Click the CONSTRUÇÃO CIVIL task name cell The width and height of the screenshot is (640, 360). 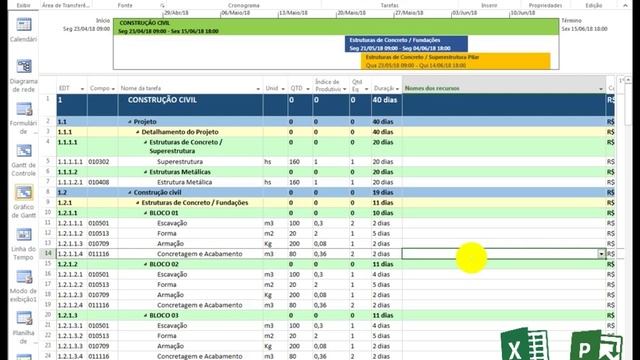pyautogui.click(x=190, y=105)
